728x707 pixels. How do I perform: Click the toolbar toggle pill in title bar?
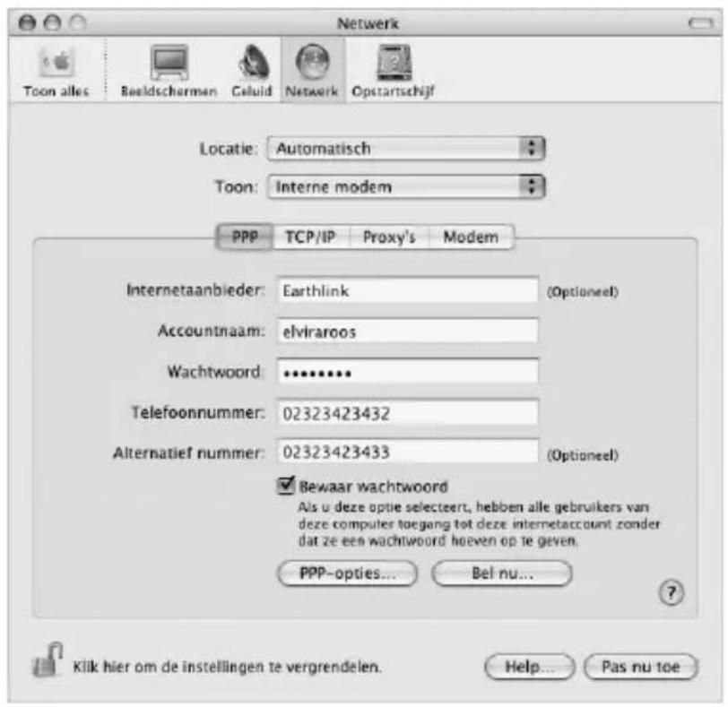pyautogui.click(x=700, y=22)
